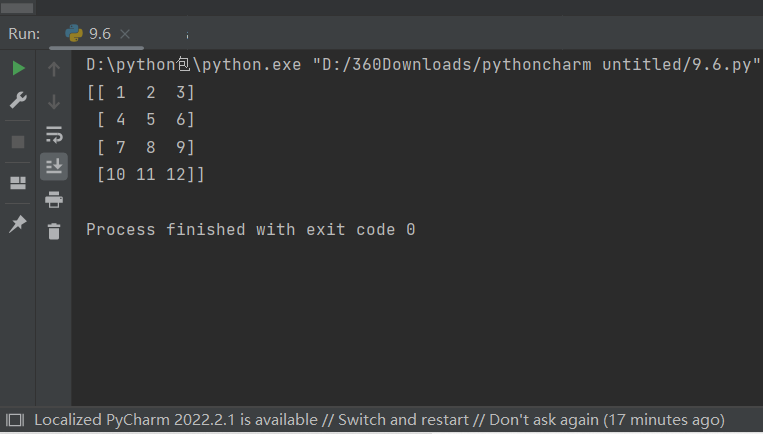
Task: Click Don't ask again in status bar
Action: [x=544, y=420]
